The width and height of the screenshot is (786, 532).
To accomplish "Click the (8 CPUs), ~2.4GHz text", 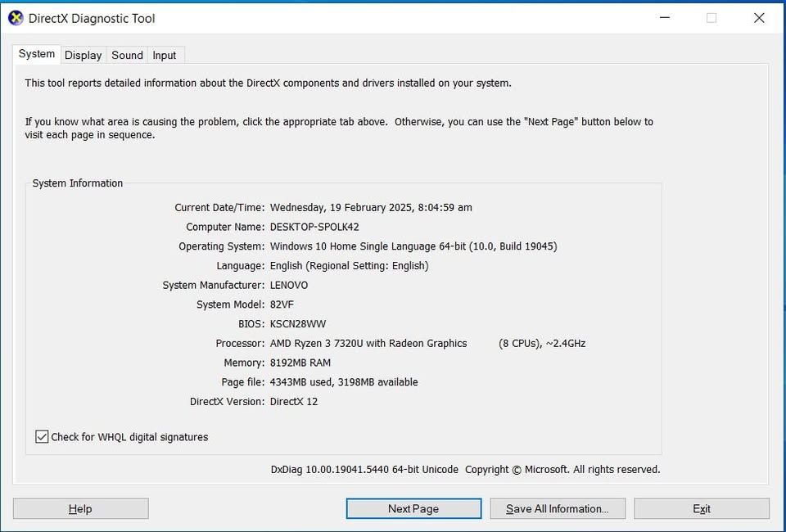I will pos(542,344).
